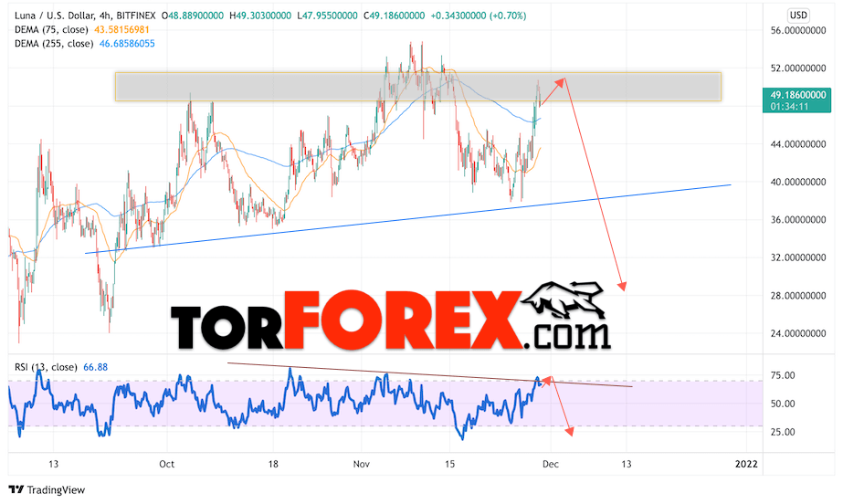Click the 40.00000000 price axis label

pyautogui.click(x=798, y=182)
